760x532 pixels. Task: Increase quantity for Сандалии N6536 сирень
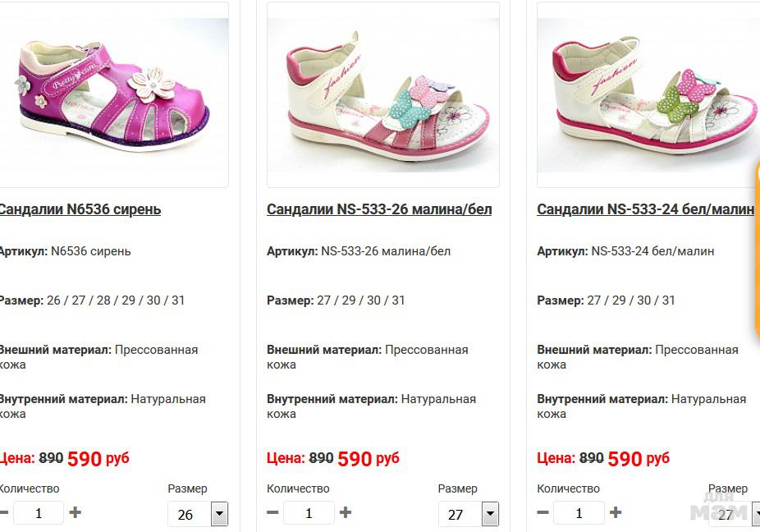point(76,512)
